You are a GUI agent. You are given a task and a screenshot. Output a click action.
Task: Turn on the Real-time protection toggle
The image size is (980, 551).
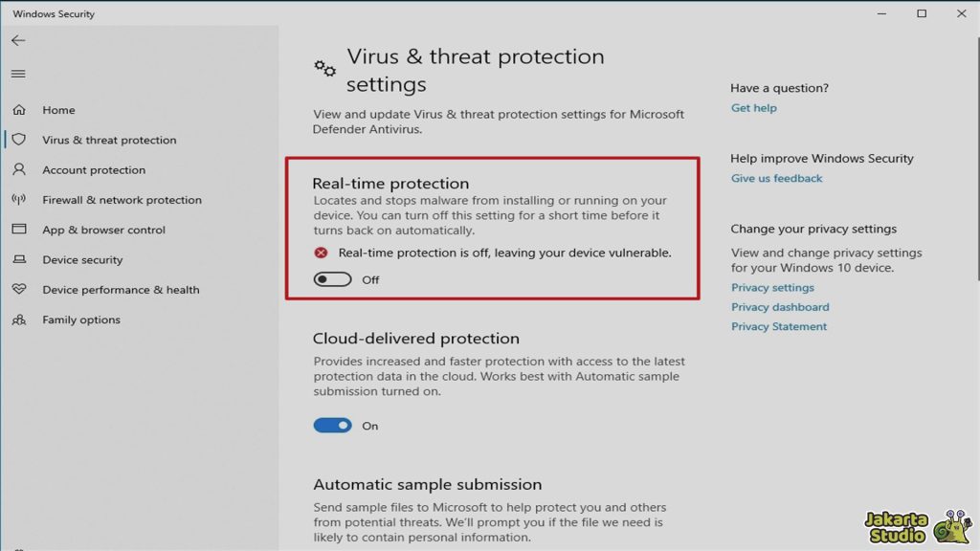[x=332, y=280]
